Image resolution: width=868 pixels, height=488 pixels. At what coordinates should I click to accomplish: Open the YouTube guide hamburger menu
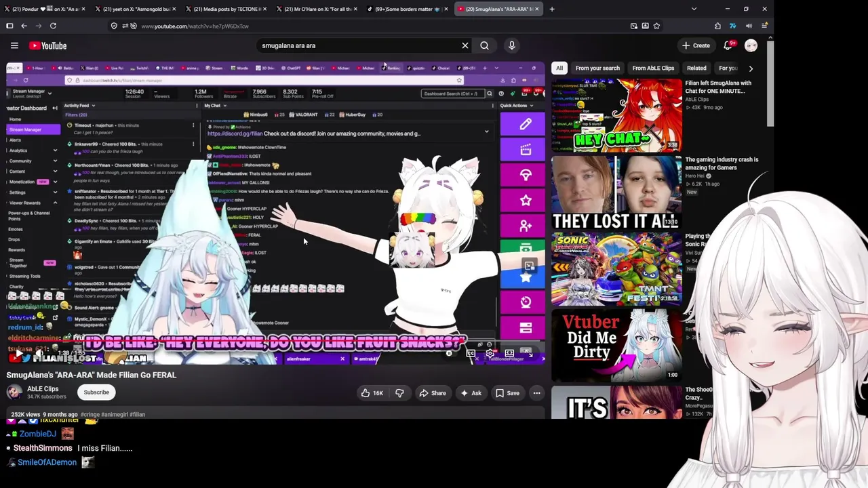14,45
